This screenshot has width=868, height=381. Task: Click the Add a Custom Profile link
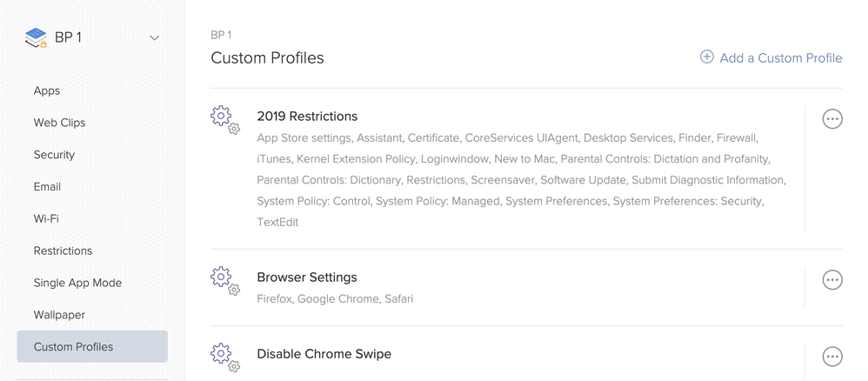pos(771,57)
